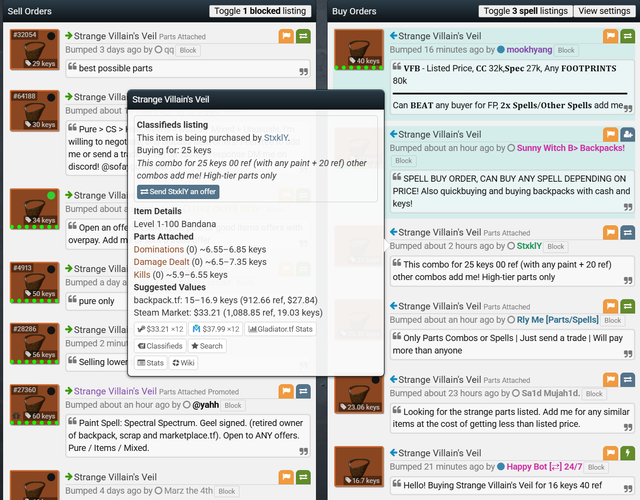Click Dominations strange part link
Image resolution: width=640 pixels, height=500 pixels.
[159, 249]
